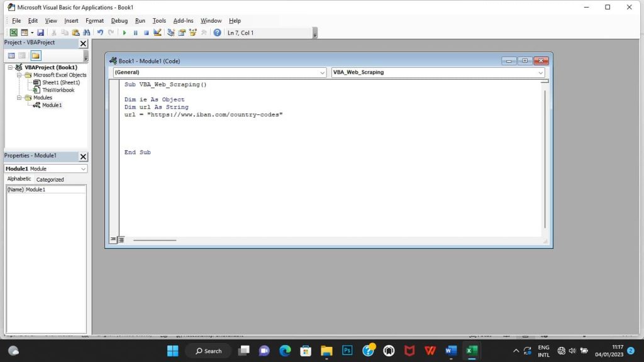The width and height of the screenshot is (644, 362).
Task: Click the Undo arrow icon
Action: point(100,33)
